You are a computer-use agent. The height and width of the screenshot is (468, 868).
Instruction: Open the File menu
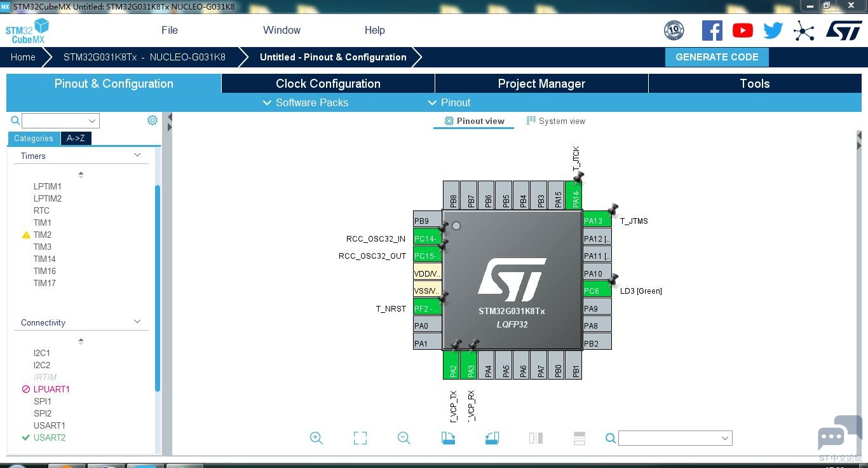point(170,30)
